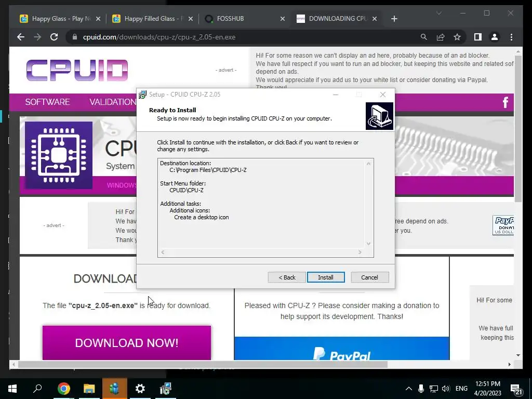Click the WINDOWS tab on CPU-Z page
This screenshot has height=399, width=532.
(122, 185)
